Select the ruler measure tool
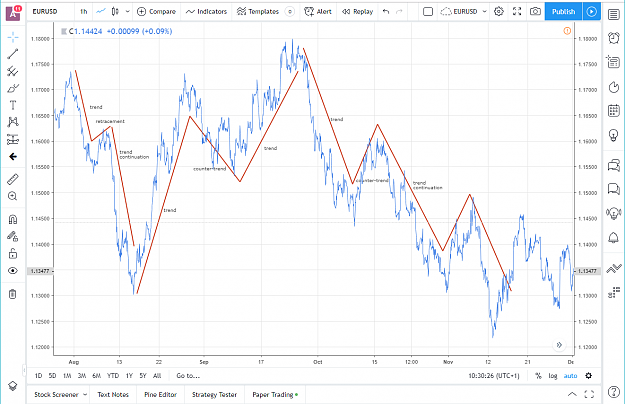 [13, 179]
